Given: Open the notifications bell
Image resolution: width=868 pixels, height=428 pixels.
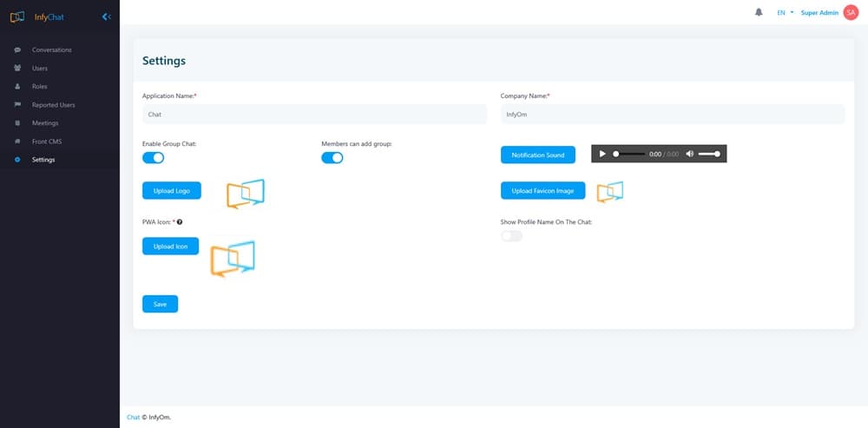Looking at the screenshot, I should pyautogui.click(x=759, y=12).
